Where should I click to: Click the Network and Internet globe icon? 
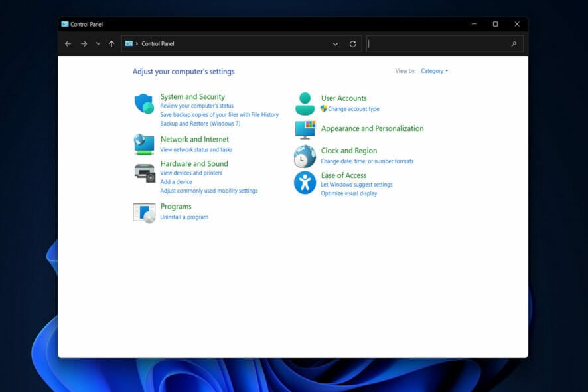tap(144, 144)
